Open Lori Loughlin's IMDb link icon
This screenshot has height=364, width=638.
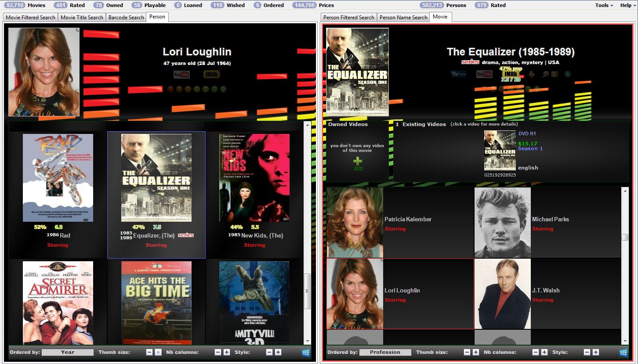pos(212,75)
